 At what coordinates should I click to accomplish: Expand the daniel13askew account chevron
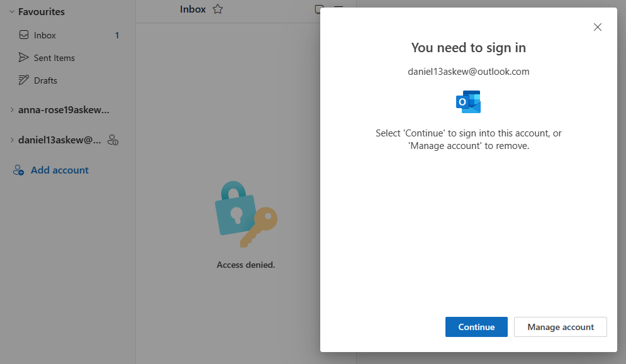click(12, 140)
